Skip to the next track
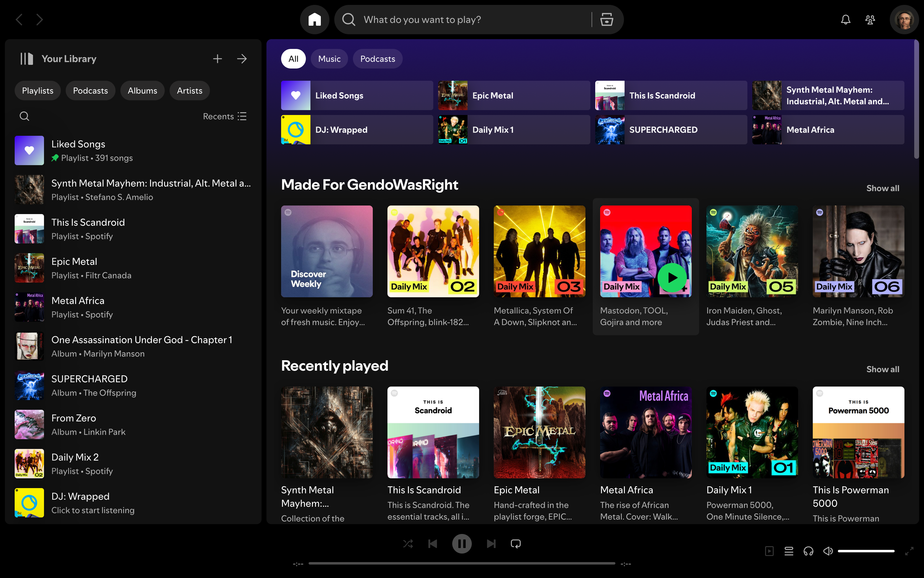 click(491, 544)
